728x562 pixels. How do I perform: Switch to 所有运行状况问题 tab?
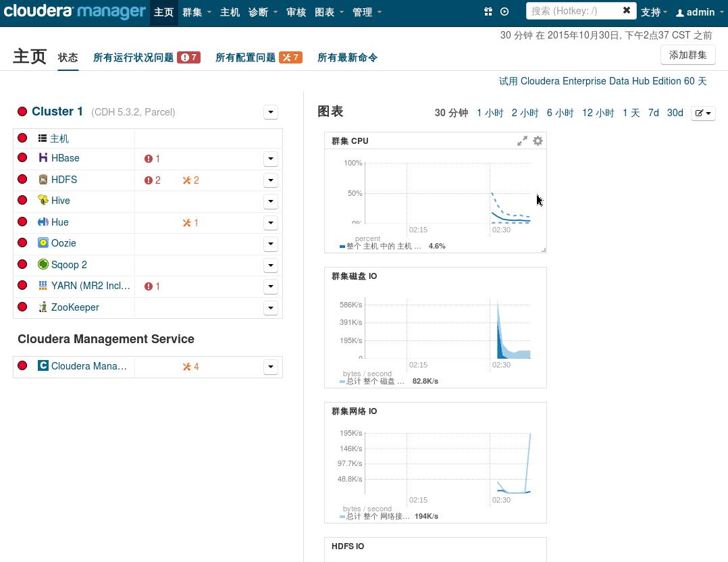click(133, 57)
